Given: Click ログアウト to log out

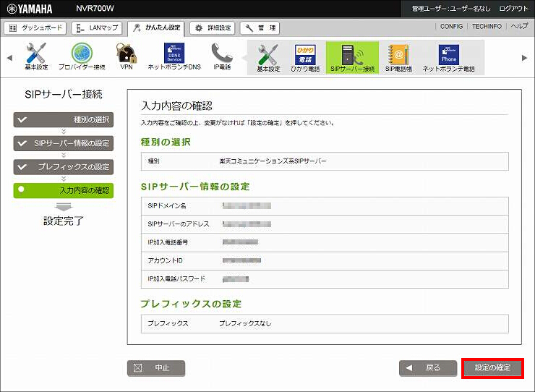Looking at the screenshot, I should [x=513, y=9].
